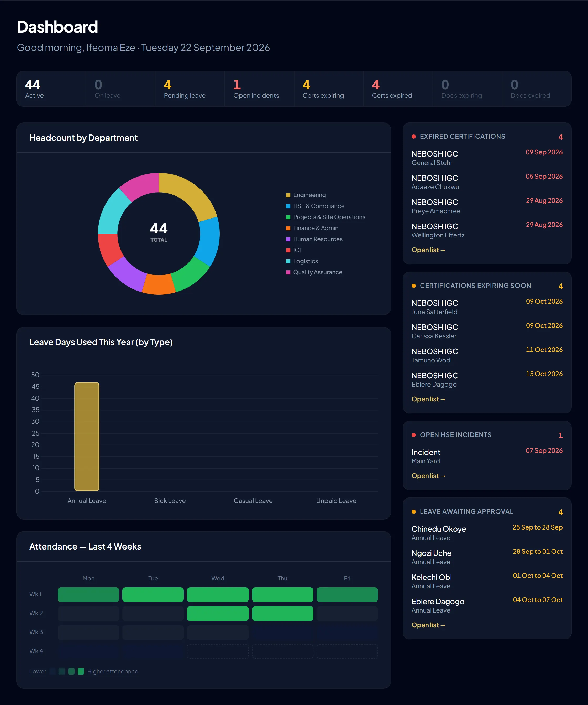Select the Certs expiring stat tile

pos(329,89)
